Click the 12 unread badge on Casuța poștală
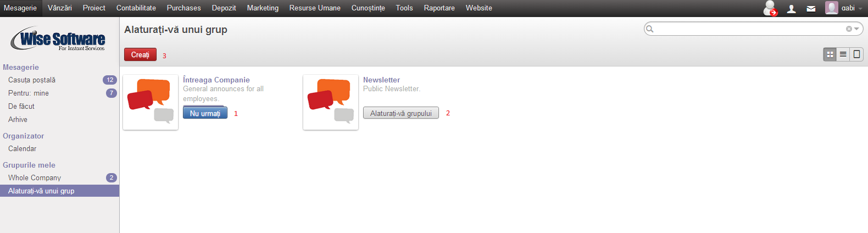The height and width of the screenshot is (233, 868). click(110, 80)
